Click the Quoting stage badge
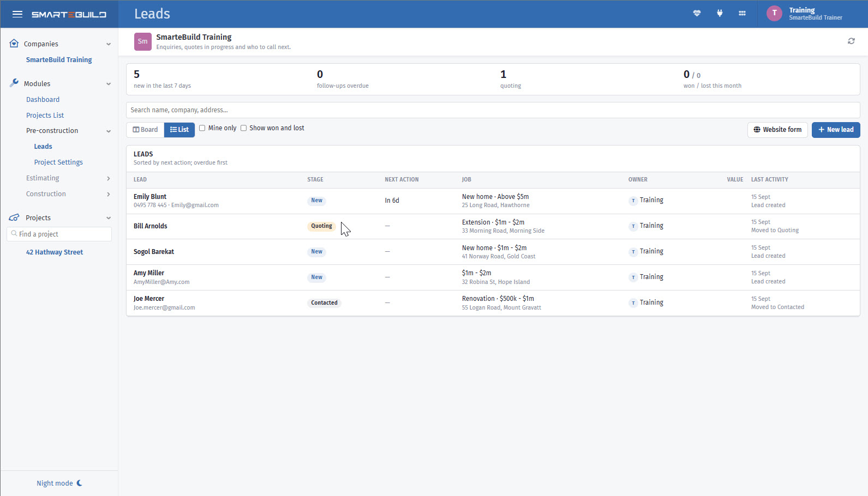Image resolution: width=868 pixels, height=496 pixels. 321,226
